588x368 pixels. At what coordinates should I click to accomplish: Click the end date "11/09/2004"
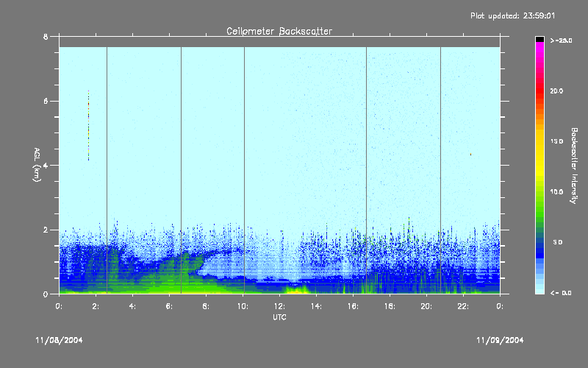click(x=500, y=340)
